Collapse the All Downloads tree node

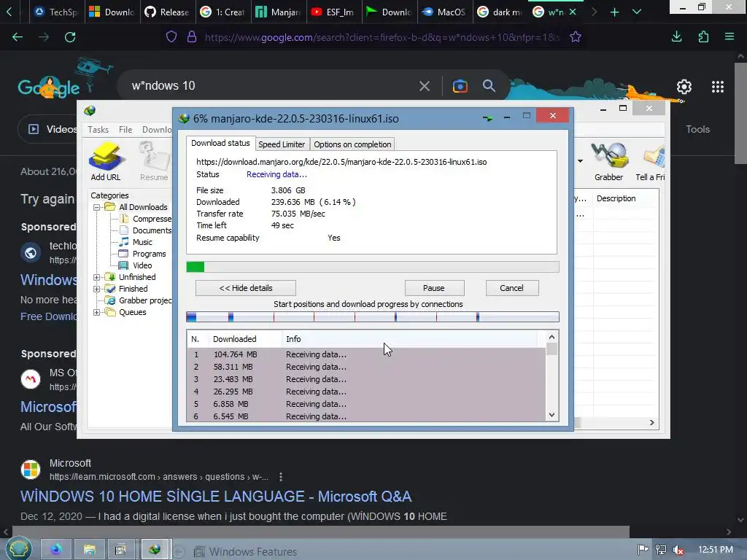click(97, 207)
